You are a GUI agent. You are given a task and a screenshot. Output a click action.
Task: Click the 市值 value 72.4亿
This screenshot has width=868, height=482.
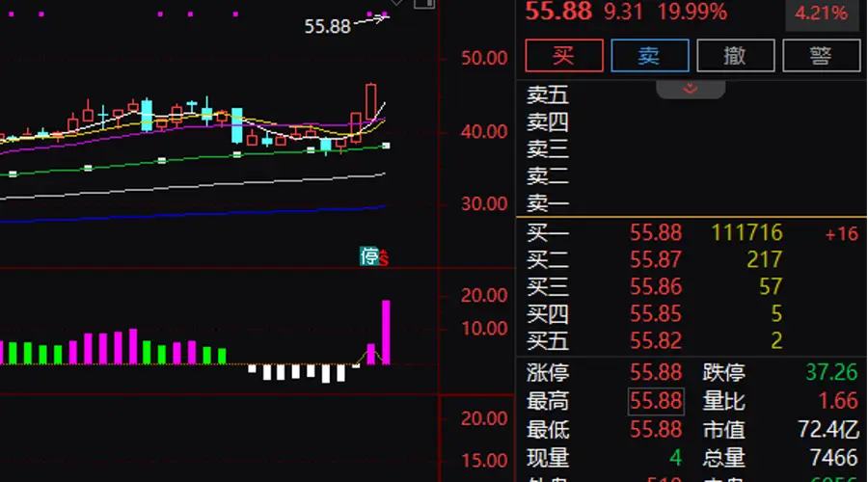tap(828, 429)
